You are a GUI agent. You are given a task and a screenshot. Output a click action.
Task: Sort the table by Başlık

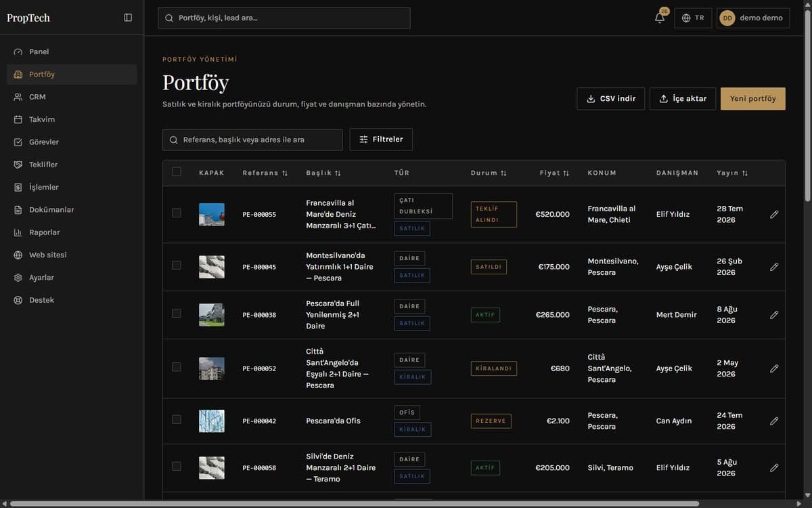click(323, 173)
